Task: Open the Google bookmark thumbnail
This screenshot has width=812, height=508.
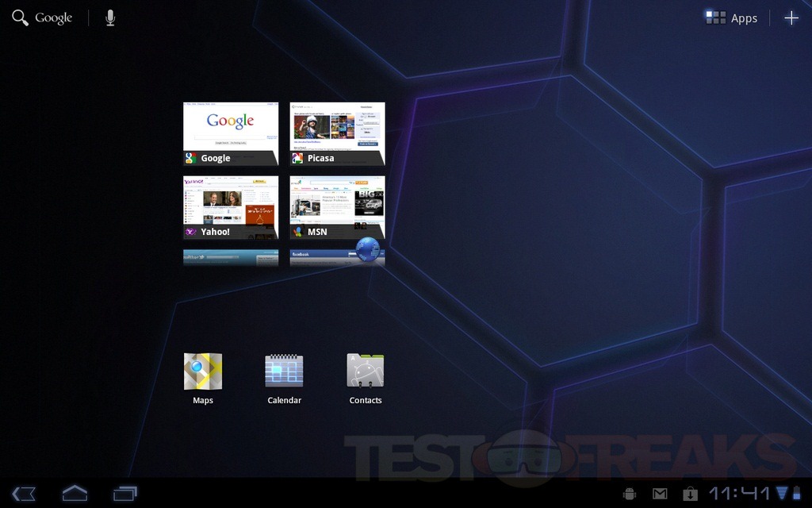Action: (x=231, y=133)
